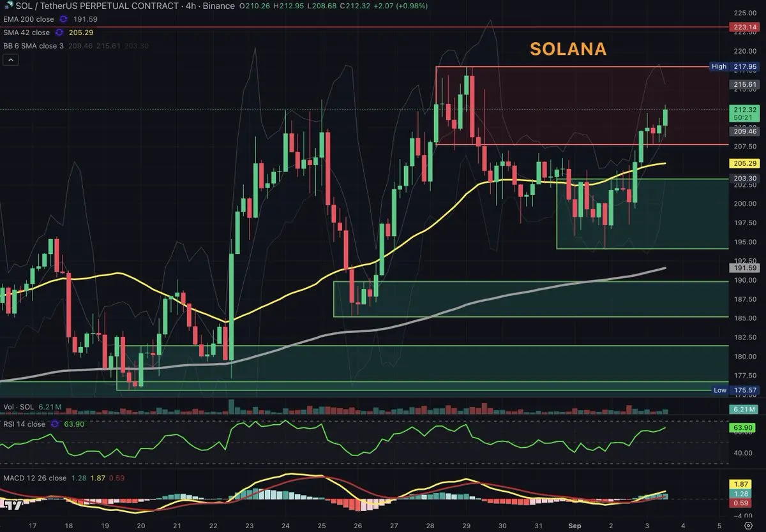Click the purple icon beside RSI 14

(x=56, y=424)
